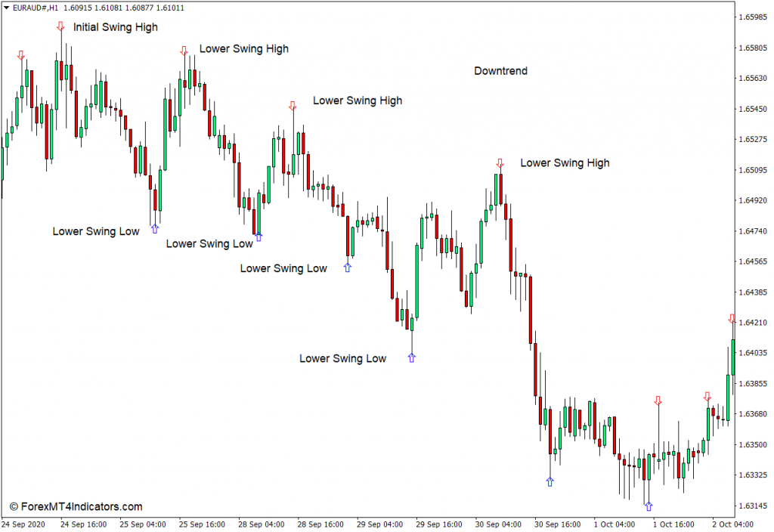Click time axis label '30 Sep 16:00'

click(x=557, y=524)
